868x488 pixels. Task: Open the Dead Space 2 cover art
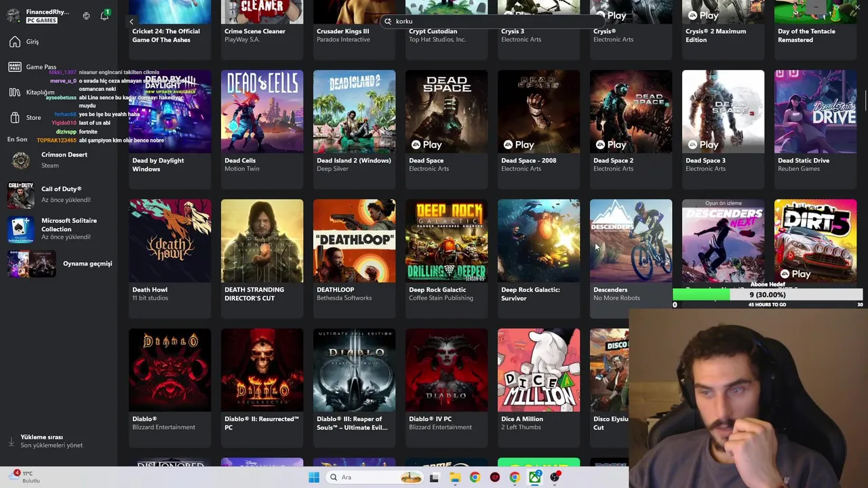(631, 111)
